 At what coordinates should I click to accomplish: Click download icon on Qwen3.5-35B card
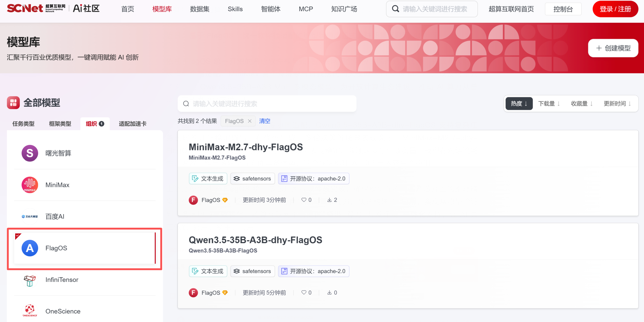click(x=330, y=293)
